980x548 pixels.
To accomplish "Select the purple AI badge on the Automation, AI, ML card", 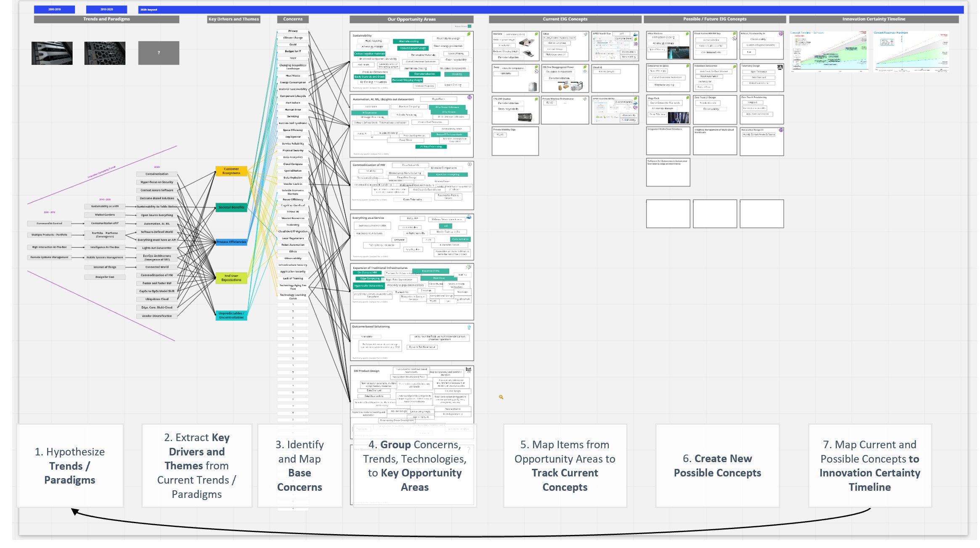I will (x=470, y=97).
